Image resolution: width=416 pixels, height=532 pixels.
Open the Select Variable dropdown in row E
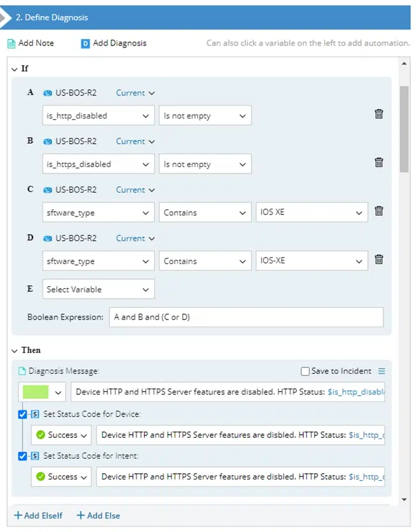98,289
